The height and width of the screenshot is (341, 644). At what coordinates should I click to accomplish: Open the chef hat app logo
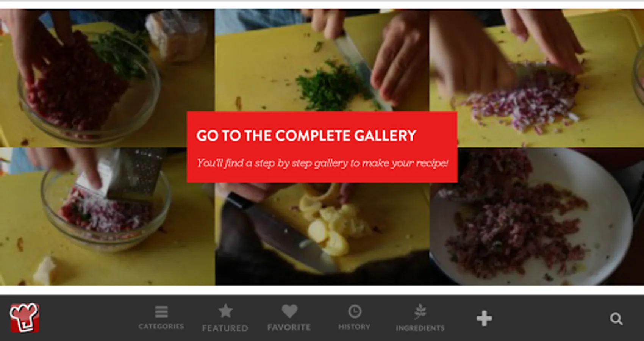(25, 318)
